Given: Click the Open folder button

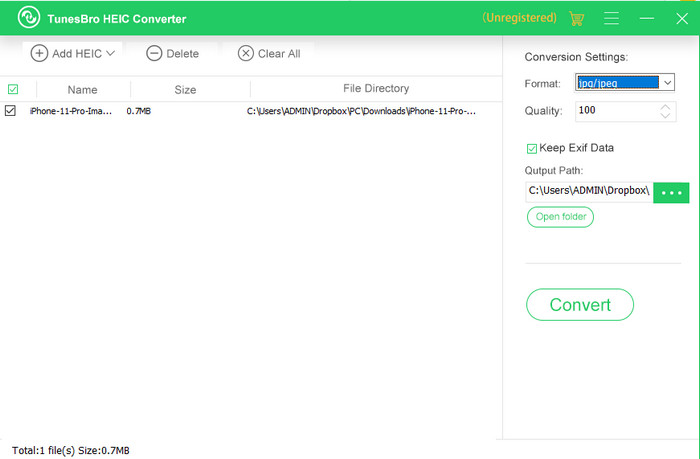Looking at the screenshot, I should [560, 217].
